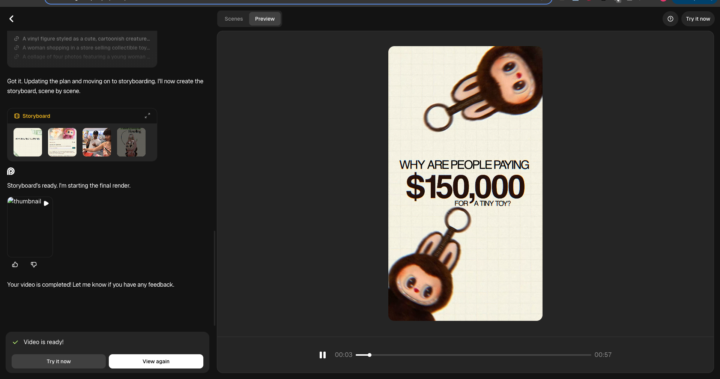Click the View again button
This screenshot has height=379, width=720.
(156, 362)
